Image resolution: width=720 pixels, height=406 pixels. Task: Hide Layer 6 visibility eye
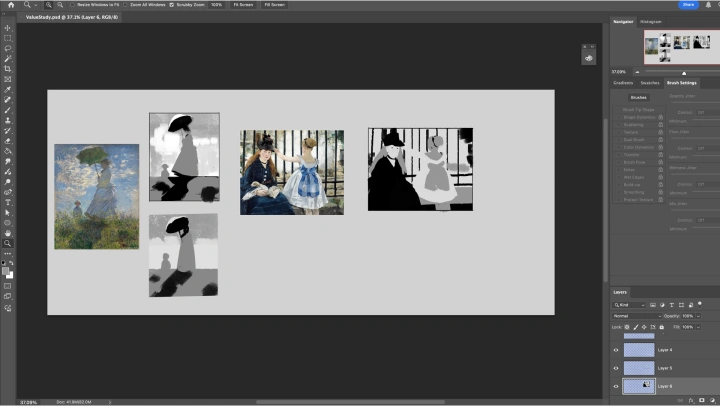(x=616, y=386)
